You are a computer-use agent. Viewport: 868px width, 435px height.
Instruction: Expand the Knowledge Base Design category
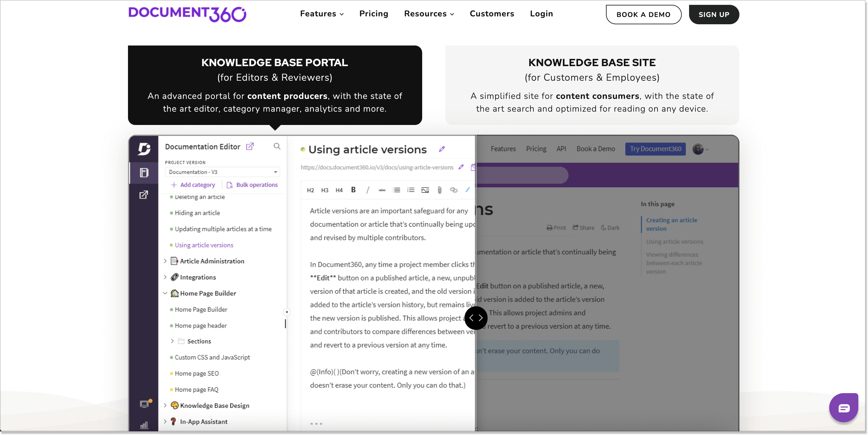click(165, 406)
